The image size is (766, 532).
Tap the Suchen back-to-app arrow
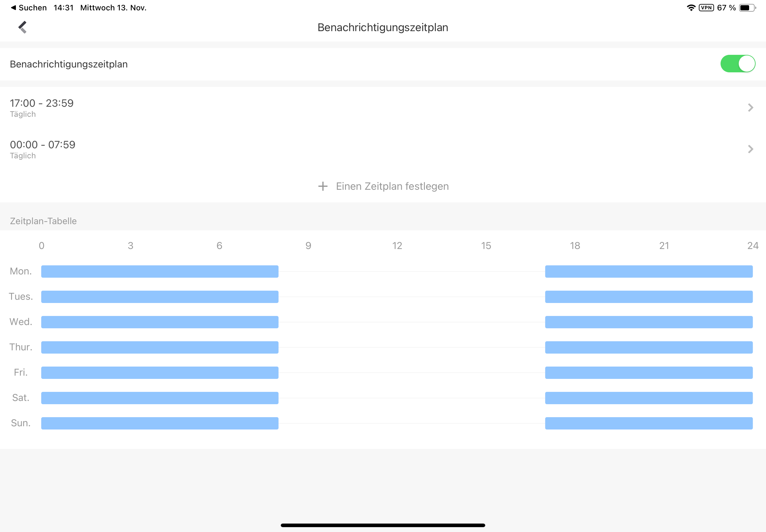point(13,8)
